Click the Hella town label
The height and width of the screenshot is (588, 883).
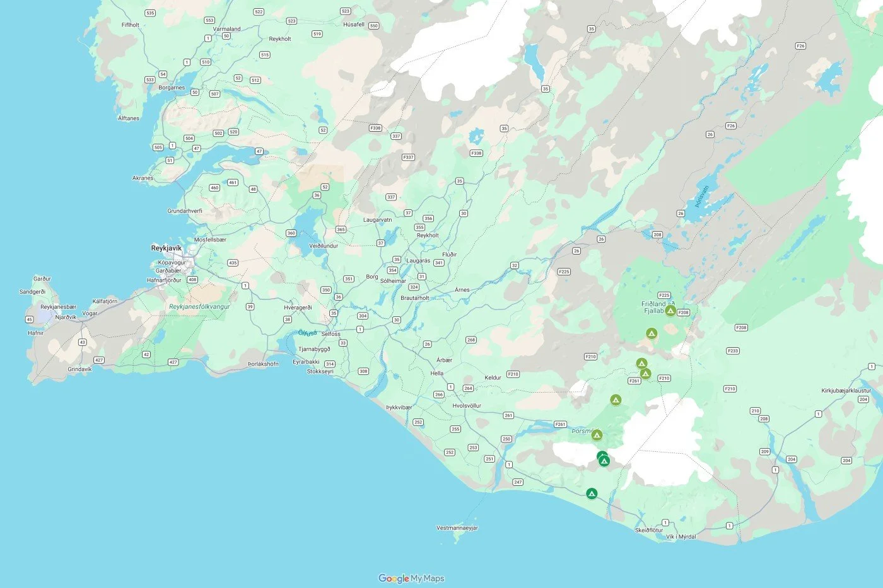437,373
